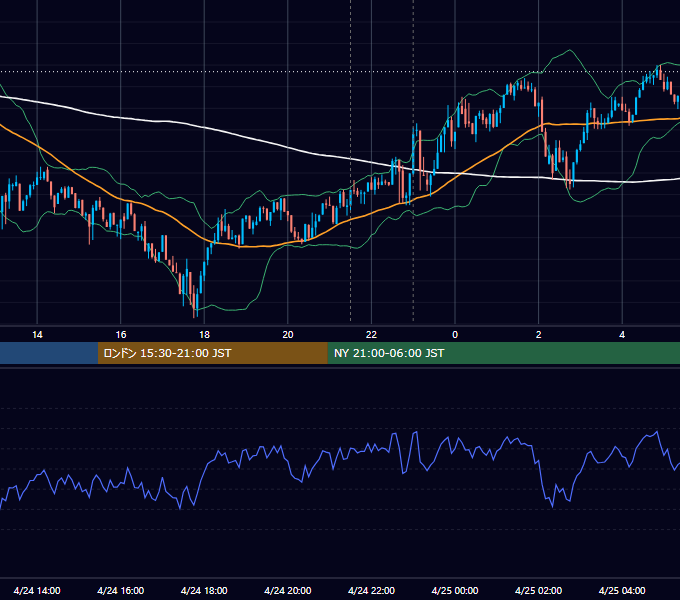Click the 4/24 20:00 time label

pos(288,590)
